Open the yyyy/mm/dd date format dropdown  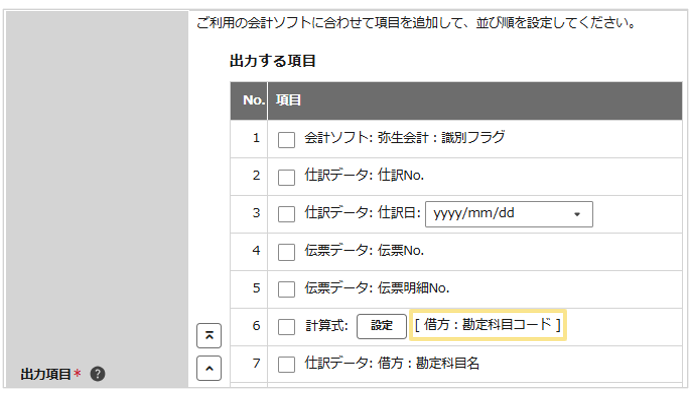click(x=509, y=214)
